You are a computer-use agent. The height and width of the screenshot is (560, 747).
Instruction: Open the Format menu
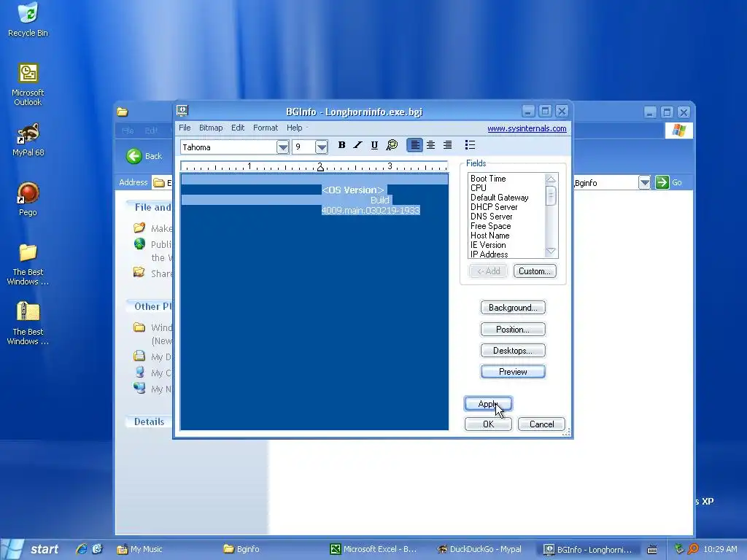pyautogui.click(x=266, y=128)
